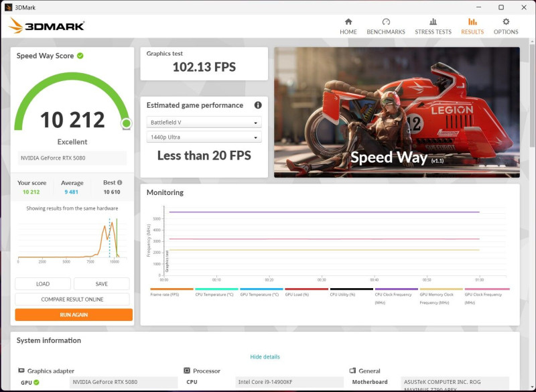Click the GPU value NVIDIA GeForce RTX 5080
Viewport: 536px width, 392px height.
click(x=124, y=382)
